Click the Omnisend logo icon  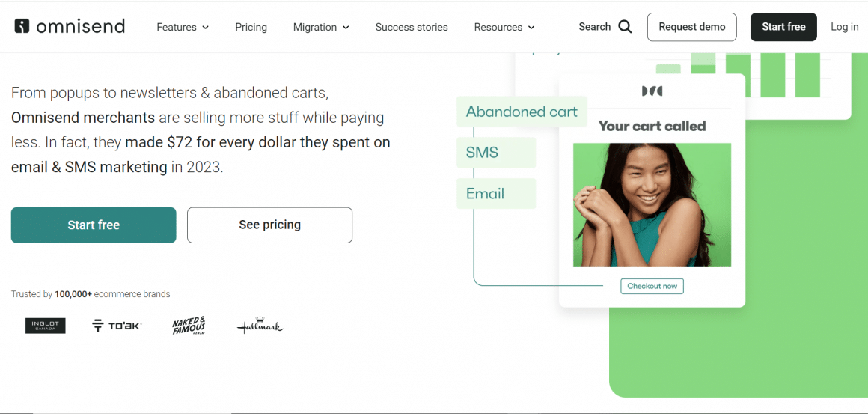[22, 27]
